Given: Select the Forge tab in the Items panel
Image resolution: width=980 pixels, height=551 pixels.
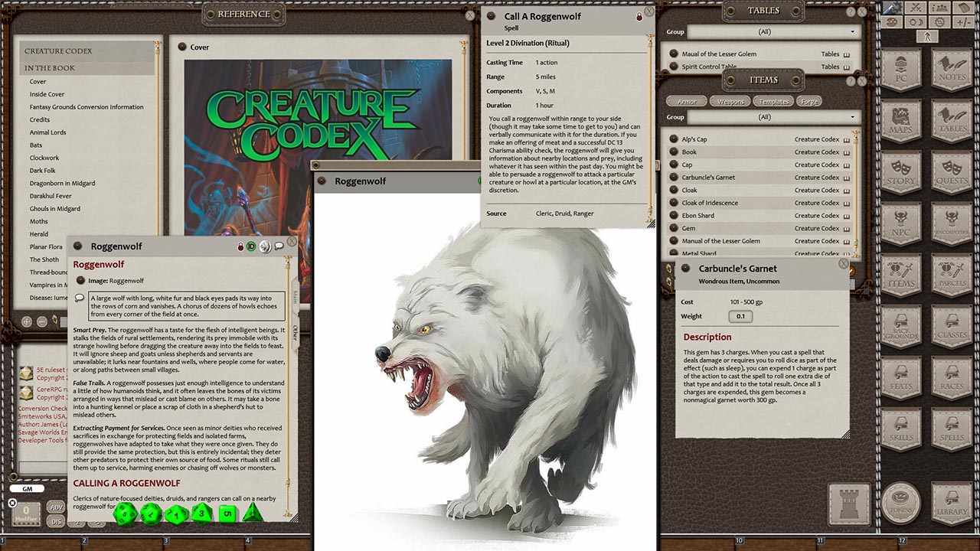Looking at the screenshot, I should (809, 100).
